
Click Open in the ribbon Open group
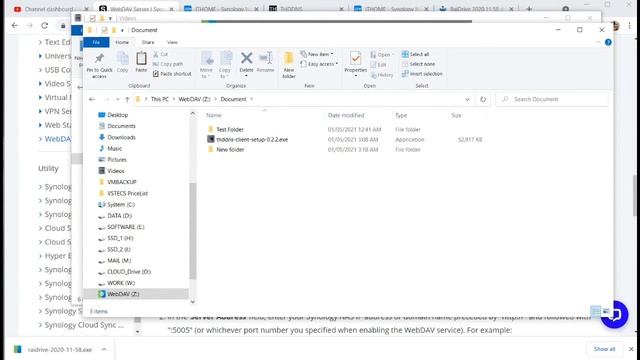[382, 55]
